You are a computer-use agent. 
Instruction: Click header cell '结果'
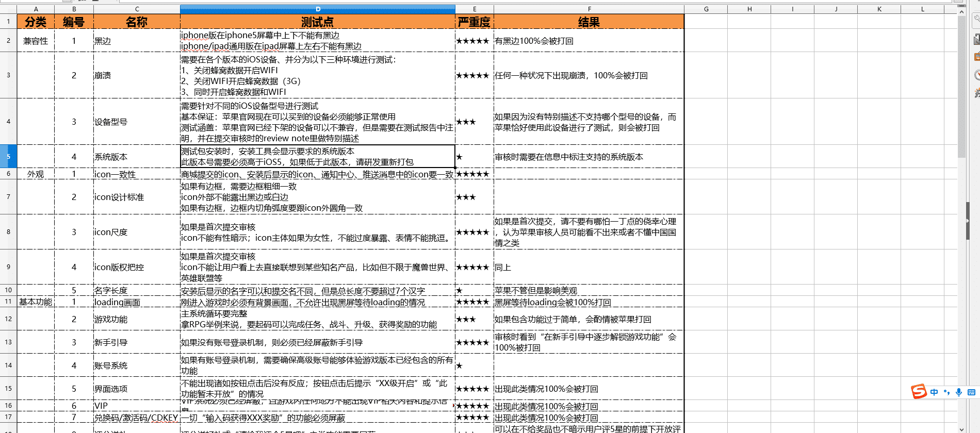coord(589,22)
